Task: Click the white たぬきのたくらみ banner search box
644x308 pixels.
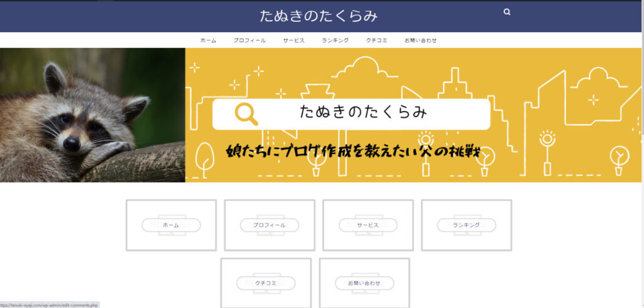Action: 351,114
